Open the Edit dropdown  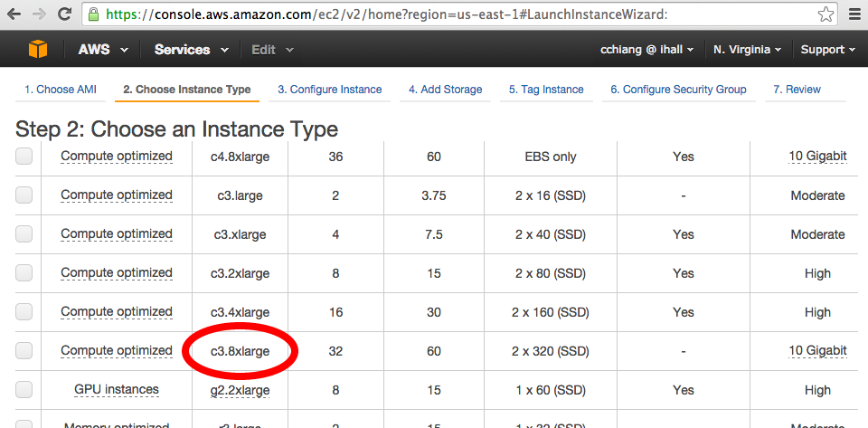pyautogui.click(x=272, y=50)
